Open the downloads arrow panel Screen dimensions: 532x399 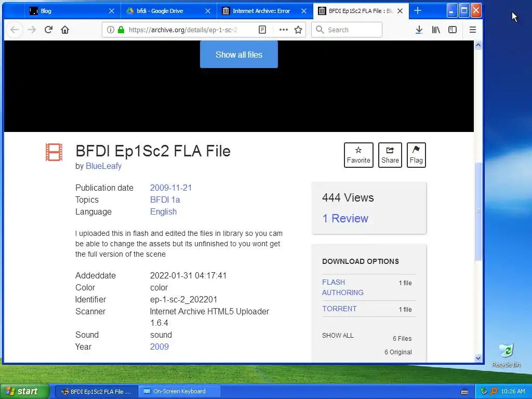[419, 30]
